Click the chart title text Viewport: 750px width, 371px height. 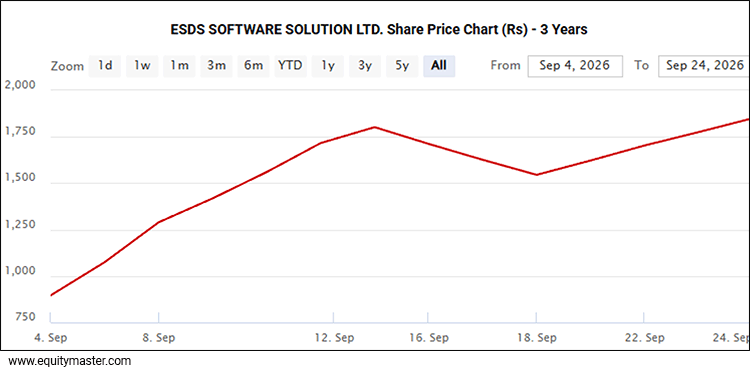379,30
